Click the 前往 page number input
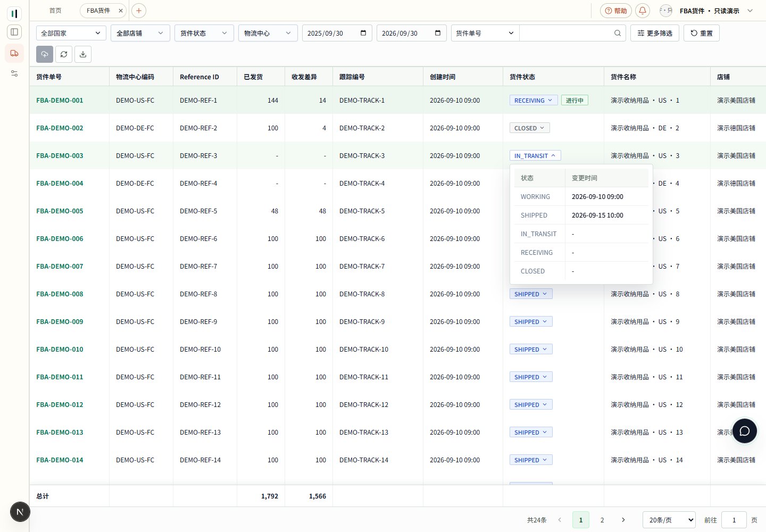This screenshot has width=766, height=532. [734, 520]
